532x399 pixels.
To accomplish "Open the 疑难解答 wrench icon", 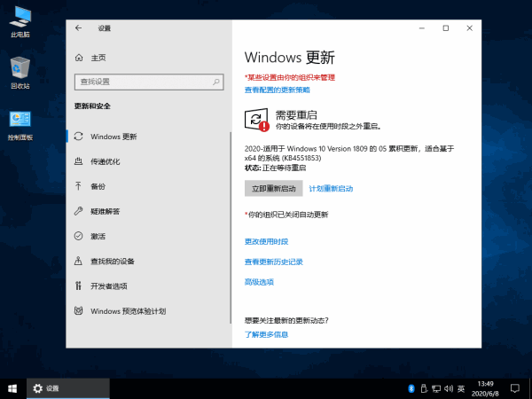I will 78,211.
